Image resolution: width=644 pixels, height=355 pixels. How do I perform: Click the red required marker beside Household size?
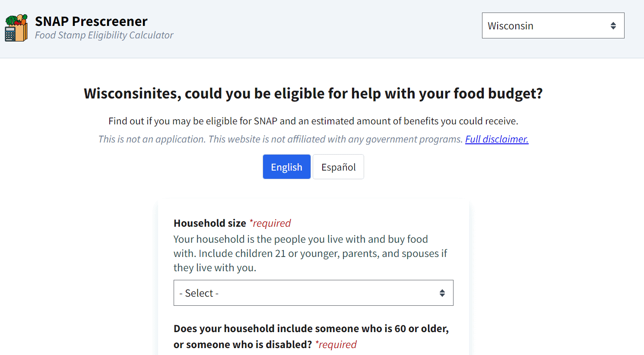pos(270,223)
